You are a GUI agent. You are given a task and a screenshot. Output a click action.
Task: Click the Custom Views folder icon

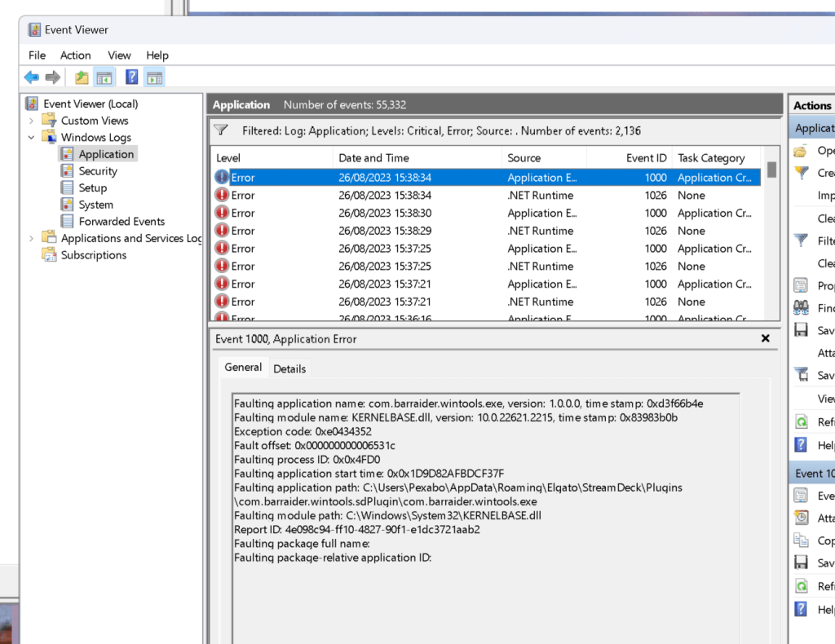point(49,120)
